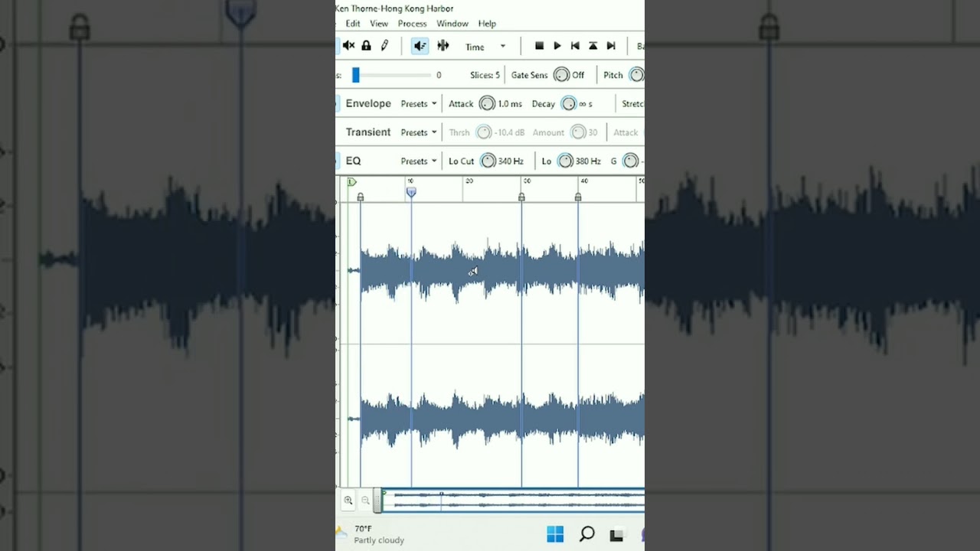Click the "Slices: 5" readout

click(x=485, y=75)
